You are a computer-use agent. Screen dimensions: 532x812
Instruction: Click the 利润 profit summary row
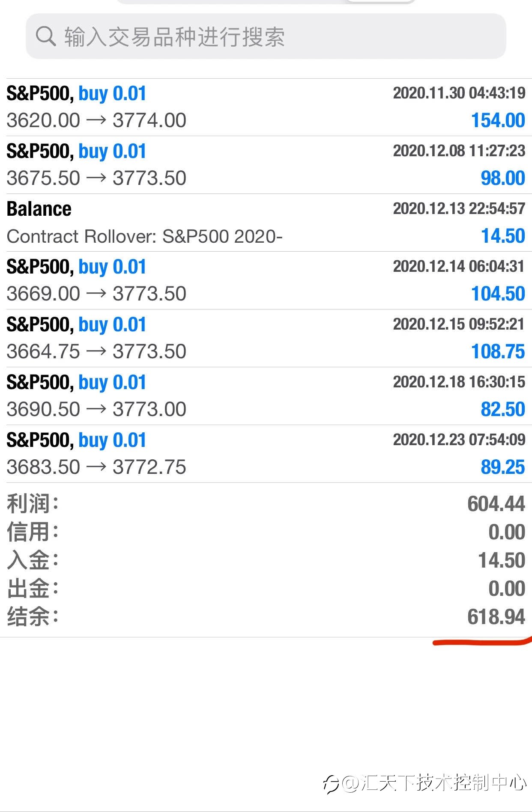266,504
